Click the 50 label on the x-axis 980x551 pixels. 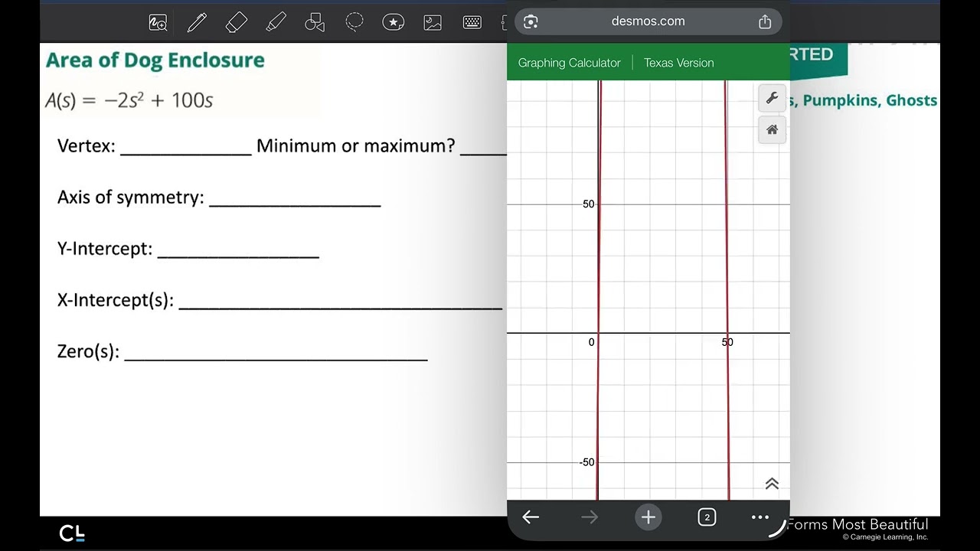click(x=727, y=342)
